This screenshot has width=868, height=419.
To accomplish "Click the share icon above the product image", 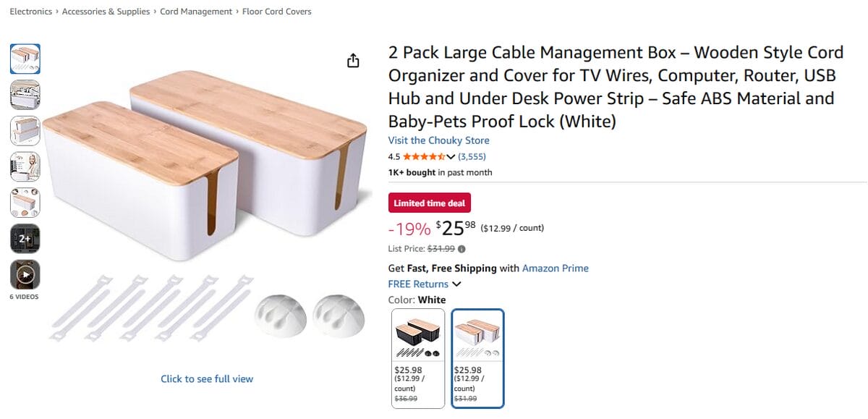I will coord(353,60).
